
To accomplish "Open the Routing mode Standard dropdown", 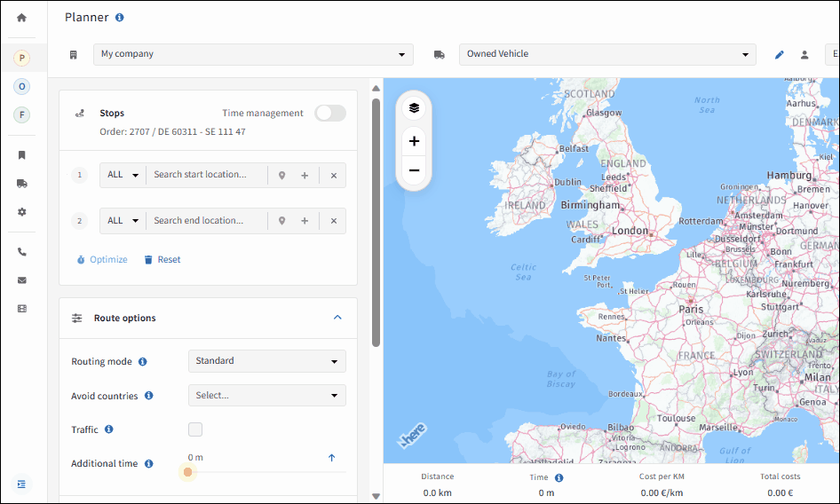I will pyautogui.click(x=266, y=361).
